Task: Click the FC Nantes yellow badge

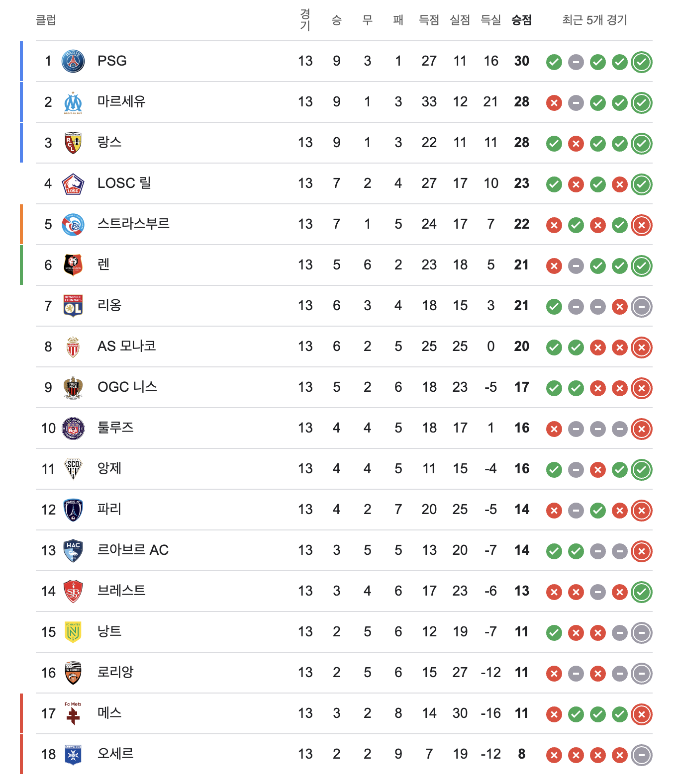Action: pyautogui.click(x=73, y=632)
